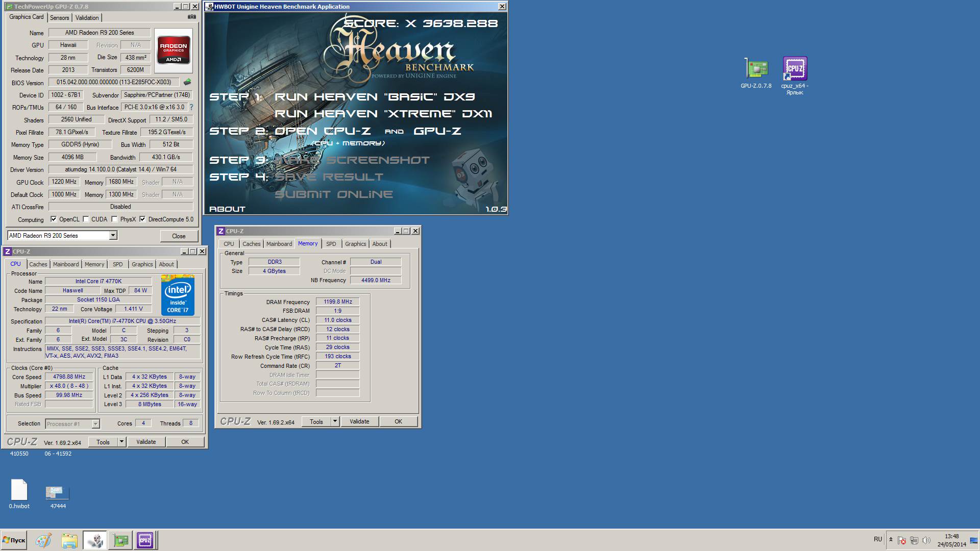Image resolution: width=980 pixels, height=551 pixels.
Task: Click Submit Online in Heaven app
Action: (x=334, y=194)
